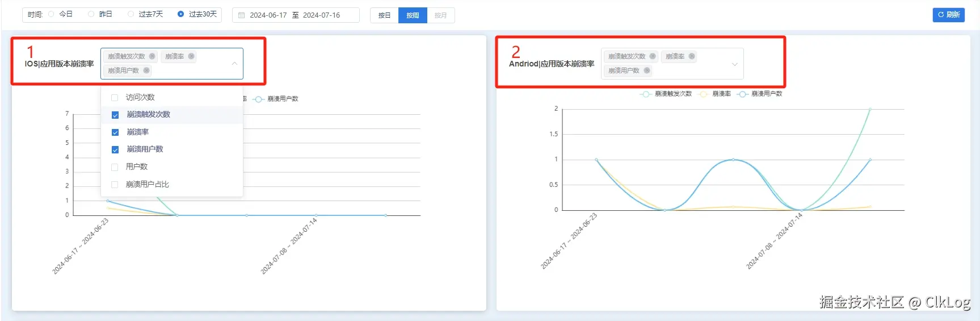Toggle 崩溃用户数 legend in IOS chart
The image size is (980, 321).
coord(275,99)
